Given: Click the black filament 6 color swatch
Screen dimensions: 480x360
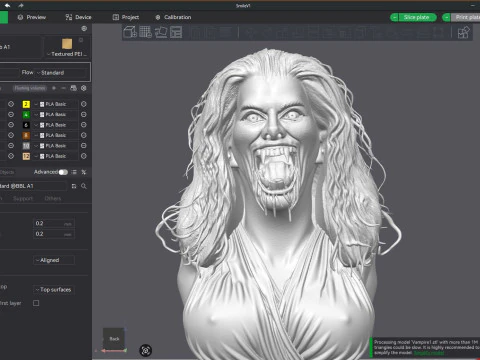Looking at the screenshot, I should (26, 125).
